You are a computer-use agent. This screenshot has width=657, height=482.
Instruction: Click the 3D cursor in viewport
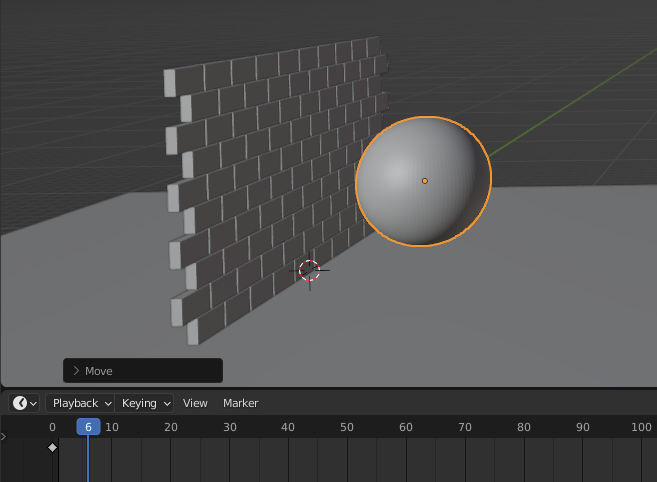(310, 270)
